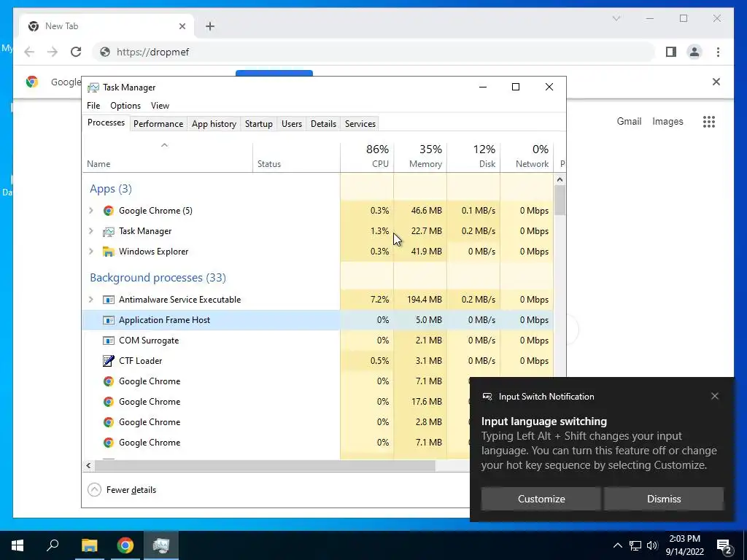The image size is (747, 560).
Task: Sort by the Disk column header
Action: (473, 156)
